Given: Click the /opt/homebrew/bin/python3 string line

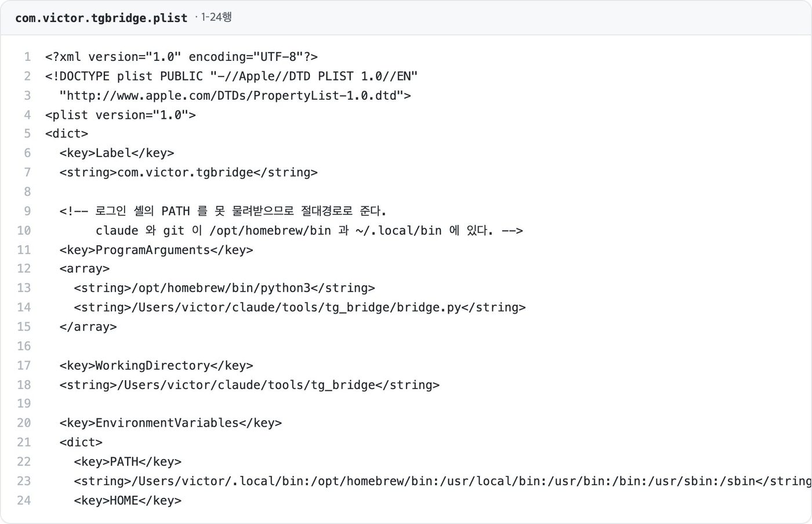Looking at the screenshot, I should tap(224, 288).
